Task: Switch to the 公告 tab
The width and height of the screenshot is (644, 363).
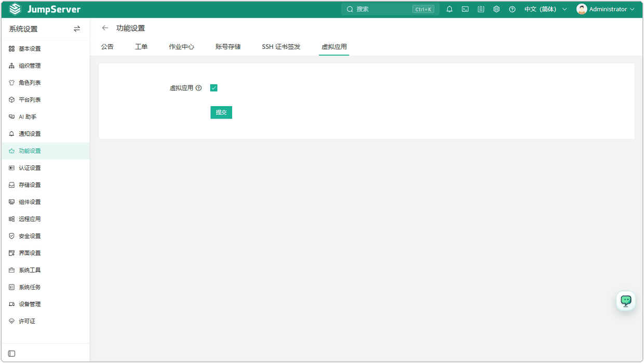Action: click(108, 47)
